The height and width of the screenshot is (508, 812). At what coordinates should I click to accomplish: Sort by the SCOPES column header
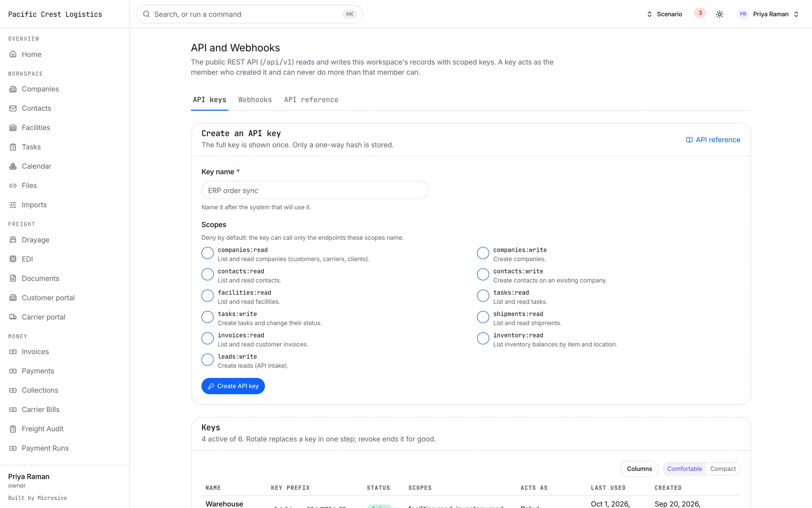pyautogui.click(x=420, y=488)
